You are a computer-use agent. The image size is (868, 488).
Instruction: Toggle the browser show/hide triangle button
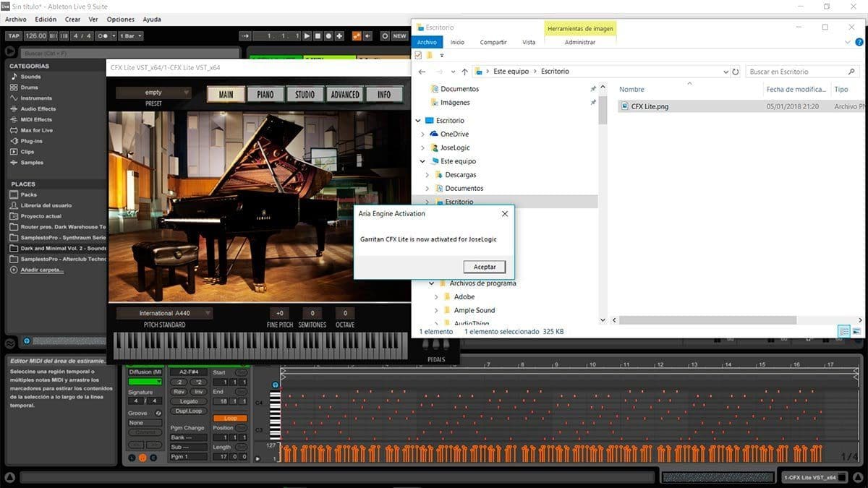click(9, 51)
